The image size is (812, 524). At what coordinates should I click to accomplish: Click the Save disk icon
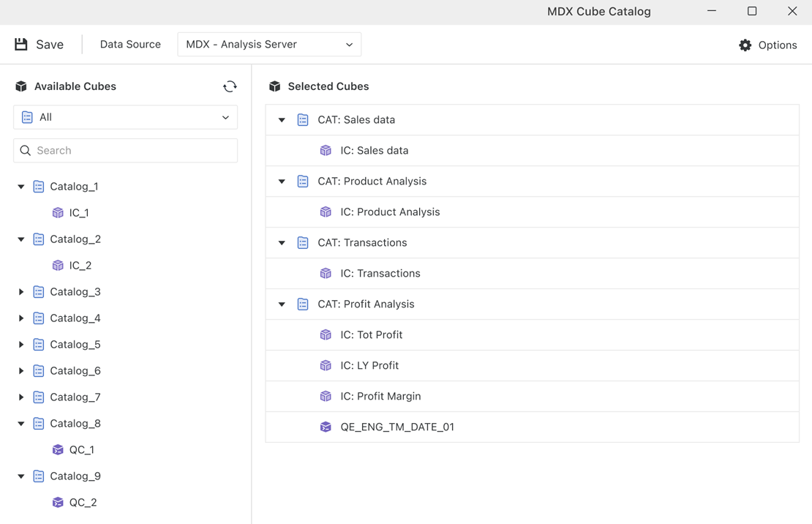tap(21, 45)
